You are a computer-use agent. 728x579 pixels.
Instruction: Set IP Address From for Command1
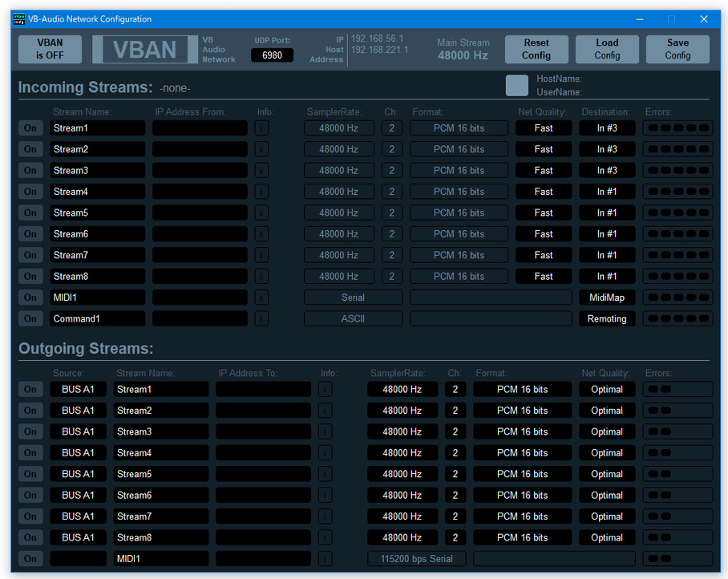click(x=200, y=318)
